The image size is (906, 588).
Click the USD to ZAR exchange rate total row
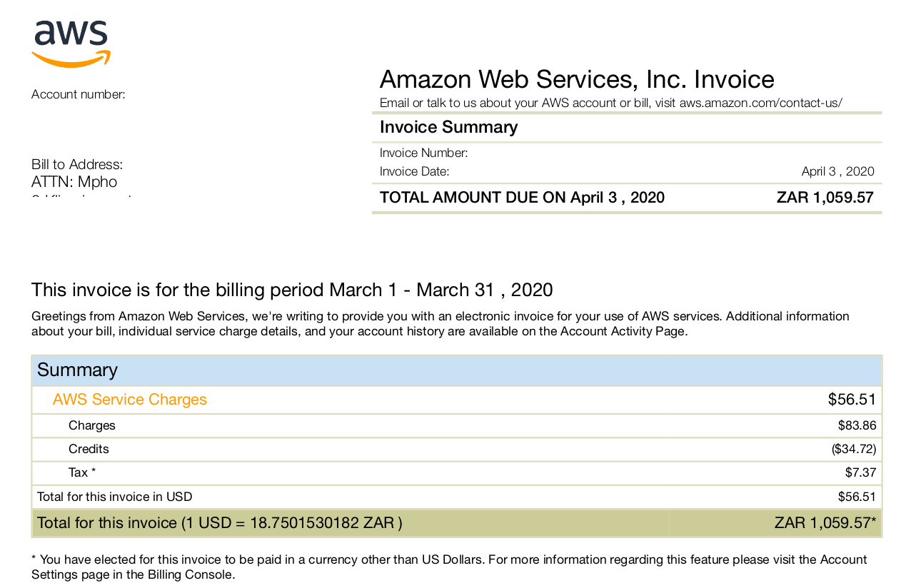(x=457, y=523)
